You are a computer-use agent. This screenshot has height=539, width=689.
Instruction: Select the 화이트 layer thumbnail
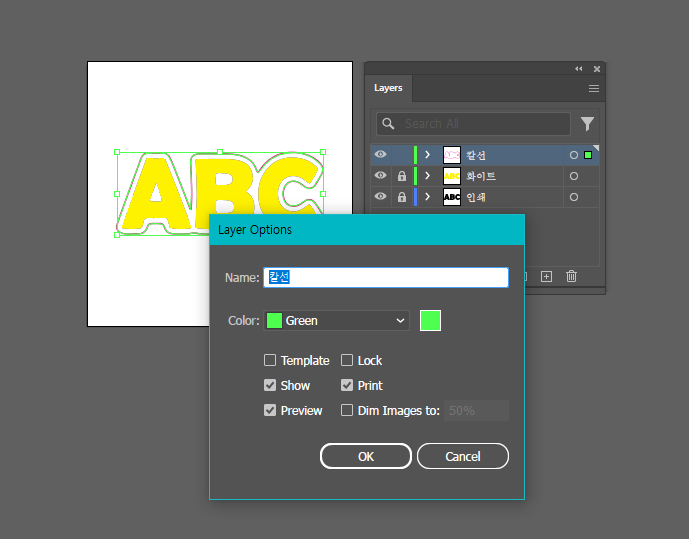pos(452,176)
